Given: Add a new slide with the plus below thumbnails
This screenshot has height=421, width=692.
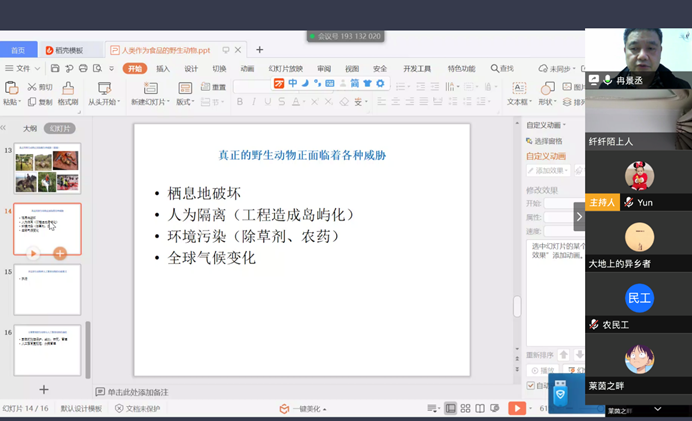Looking at the screenshot, I should 44,389.
